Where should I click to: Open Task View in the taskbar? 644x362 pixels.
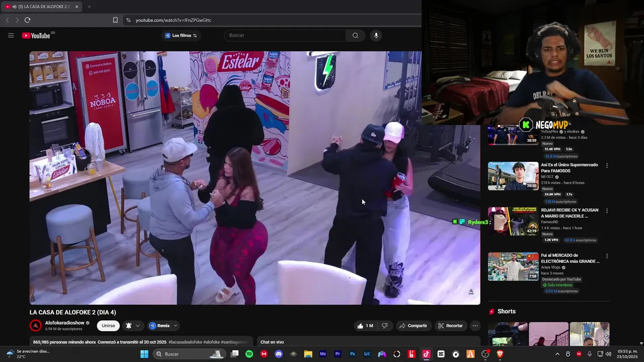click(x=234, y=354)
